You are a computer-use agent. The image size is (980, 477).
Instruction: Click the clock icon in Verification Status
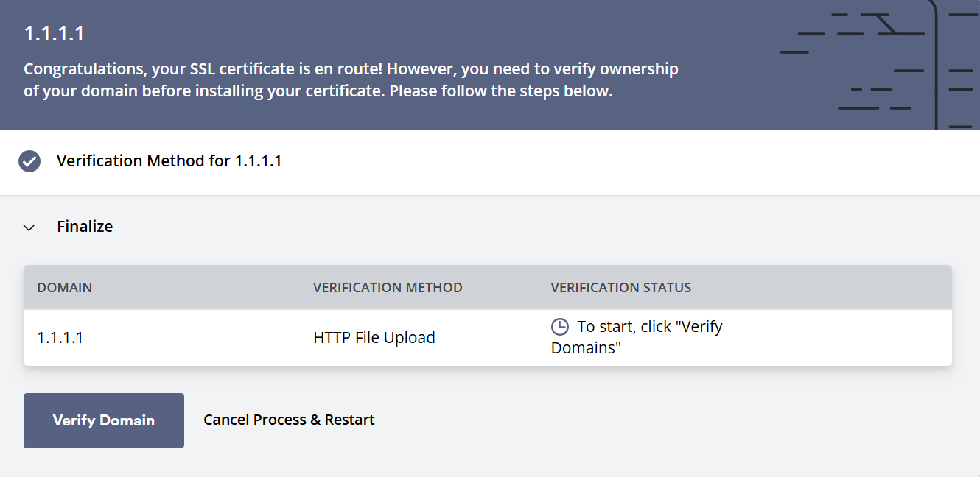560,327
